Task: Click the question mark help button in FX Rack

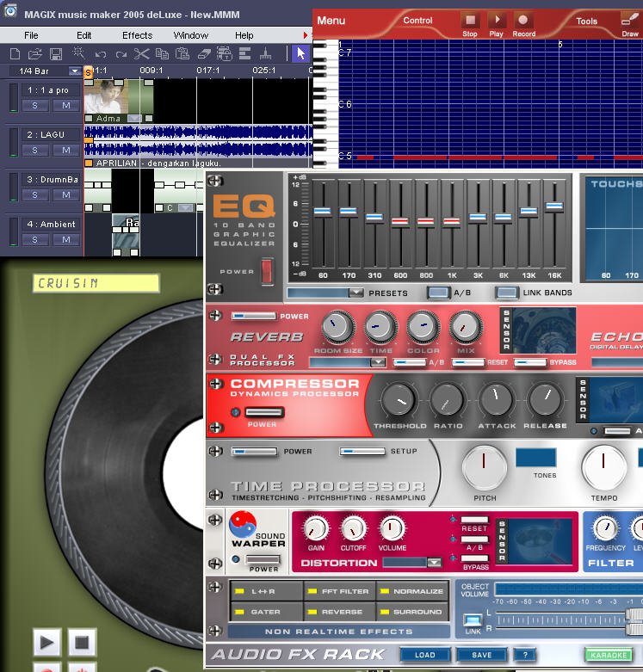Action: 525,655
